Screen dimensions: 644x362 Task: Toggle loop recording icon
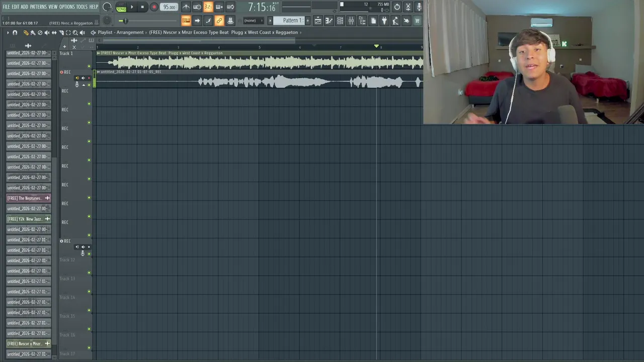[230, 7]
